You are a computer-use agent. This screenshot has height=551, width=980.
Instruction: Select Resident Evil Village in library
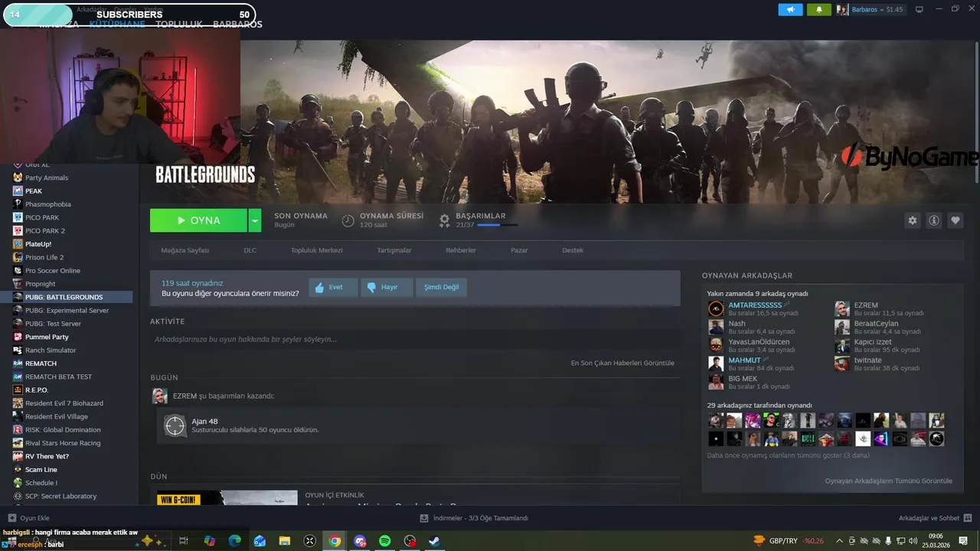[x=57, y=416]
